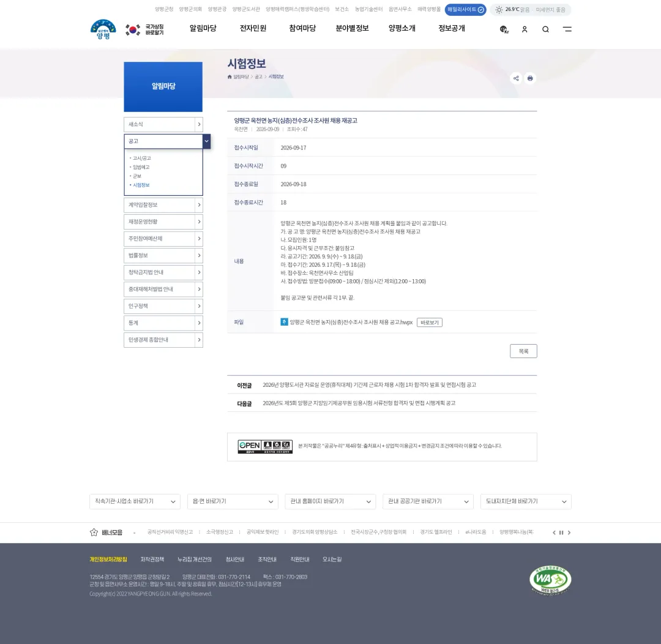Click 양평군의회 top utility link
661x644 pixels.
coord(190,9)
